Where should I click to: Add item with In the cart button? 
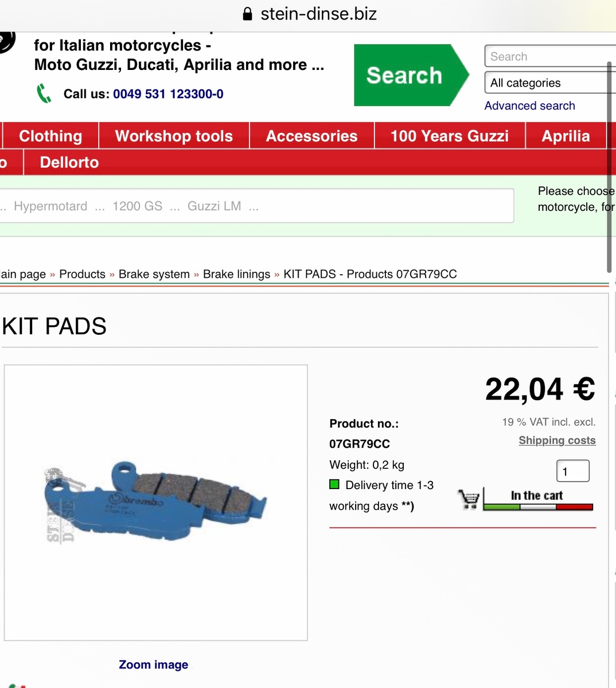tap(538, 498)
